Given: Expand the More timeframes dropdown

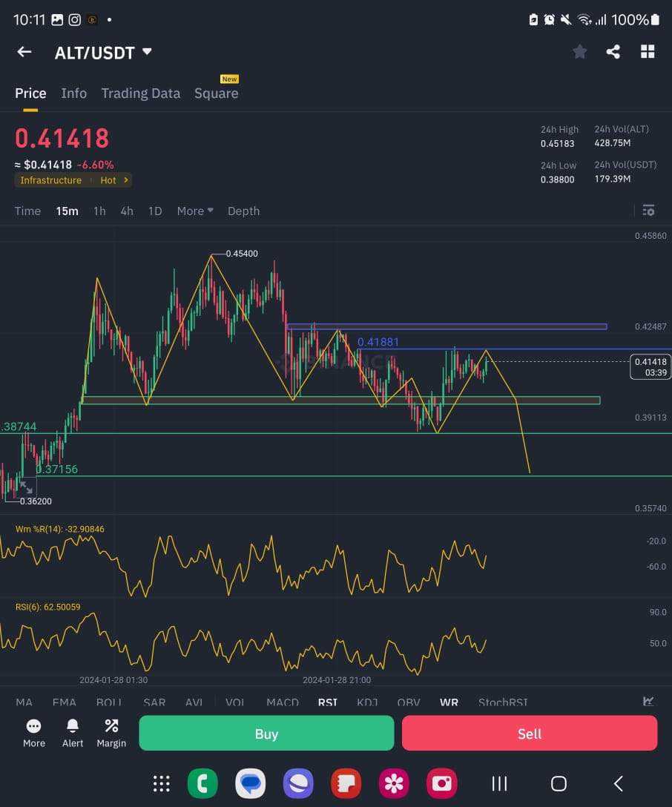Looking at the screenshot, I should 194,211.
